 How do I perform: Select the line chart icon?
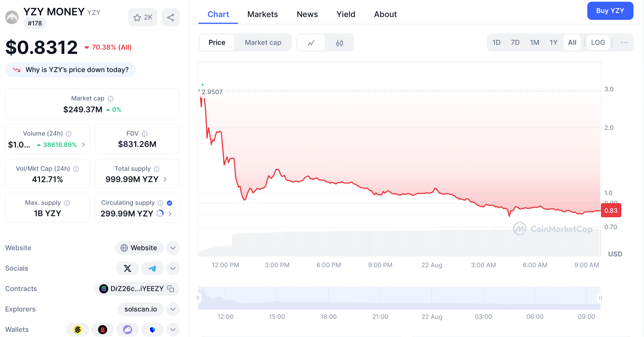tap(311, 43)
